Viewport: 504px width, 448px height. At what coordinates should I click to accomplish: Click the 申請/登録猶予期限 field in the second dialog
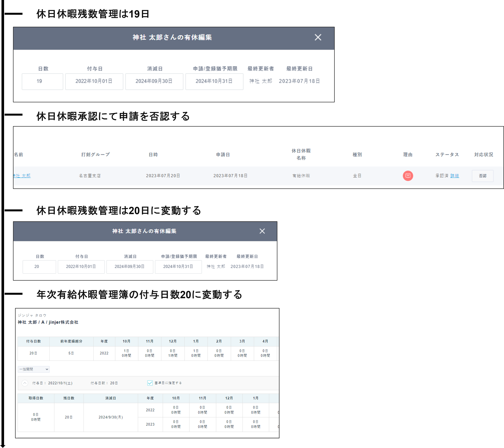(178, 267)
